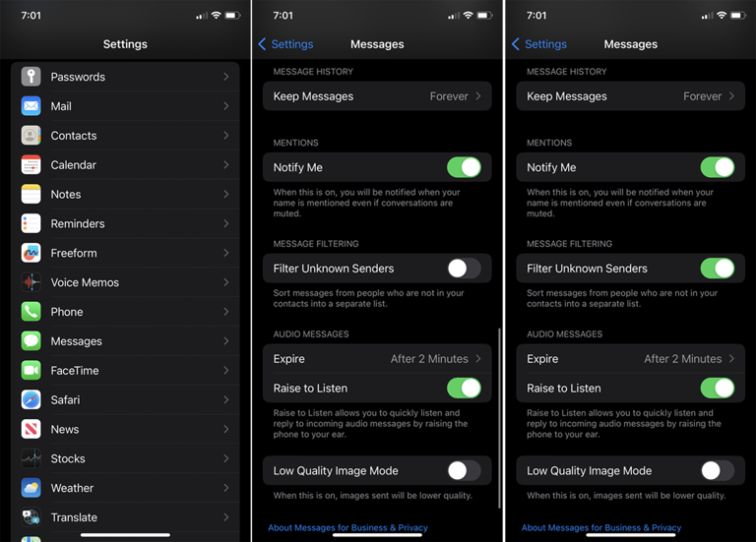Image resolution: width=756 pixels, height=542 pixels.
Task: Open Keep Messages Forever option in right screen
Action: pyautogui.click(x=631, y=96)
